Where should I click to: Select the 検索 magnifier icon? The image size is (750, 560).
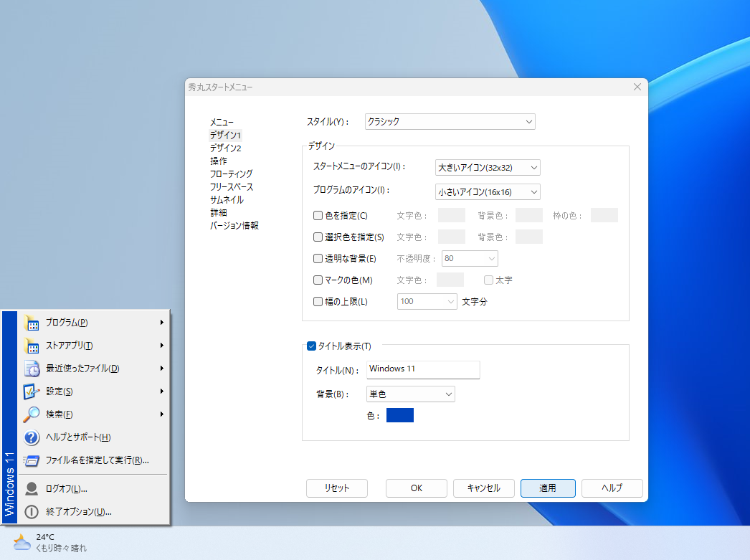point(32,414)
